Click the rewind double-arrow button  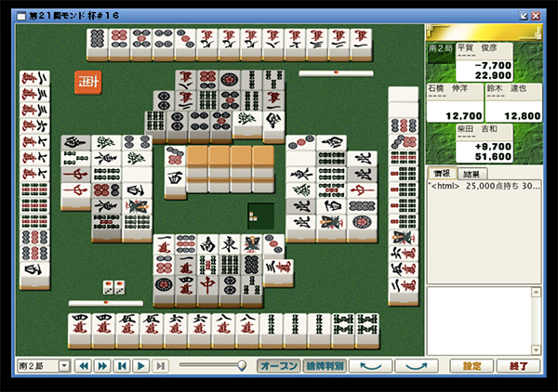coord(84,366)
